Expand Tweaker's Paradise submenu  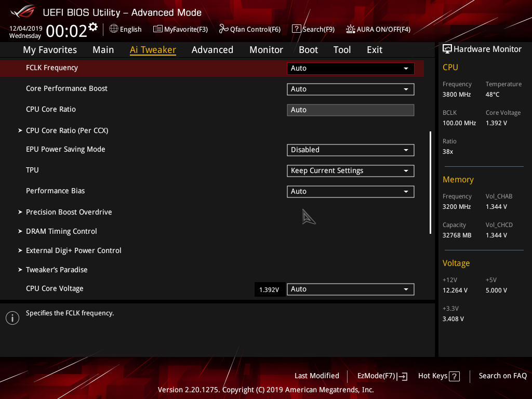pos(56,270)
